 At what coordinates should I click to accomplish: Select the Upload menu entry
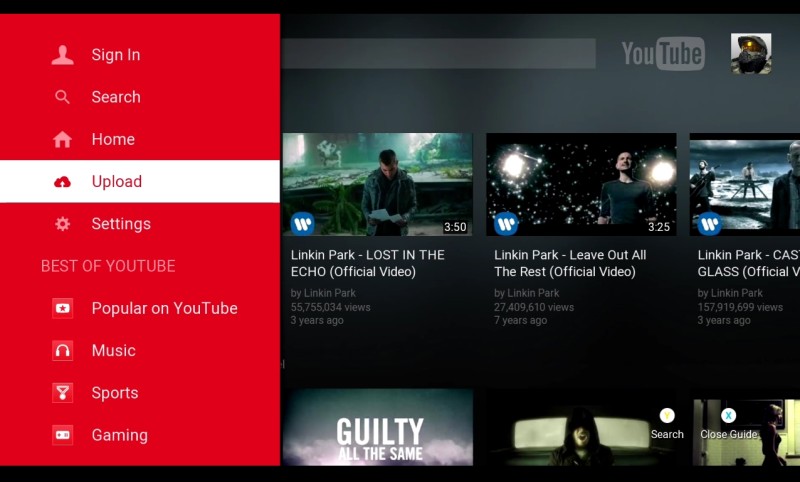click(140, 182)
